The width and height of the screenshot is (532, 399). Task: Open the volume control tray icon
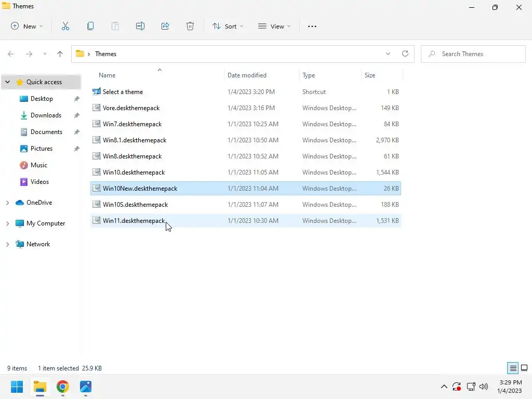click(484, 387)
